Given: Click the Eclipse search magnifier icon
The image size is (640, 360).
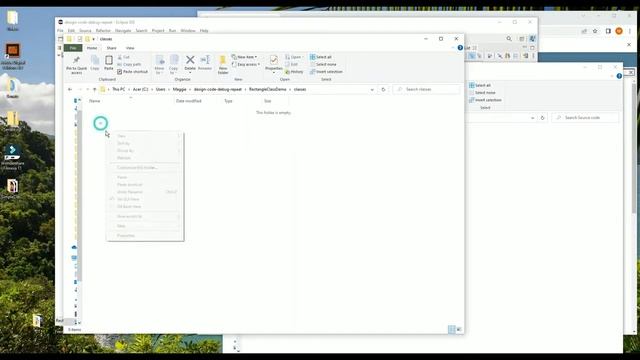Looking at the screenshot, I should tap(509, 39).
